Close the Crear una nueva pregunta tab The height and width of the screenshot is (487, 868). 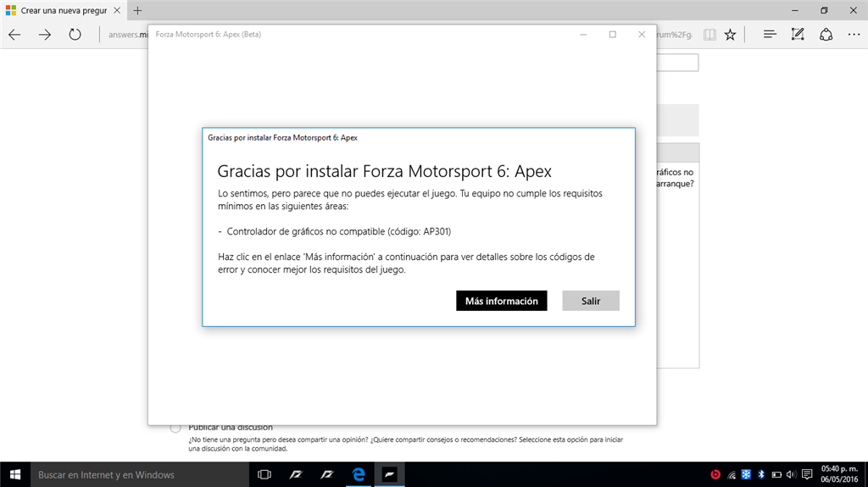[117, 10]
